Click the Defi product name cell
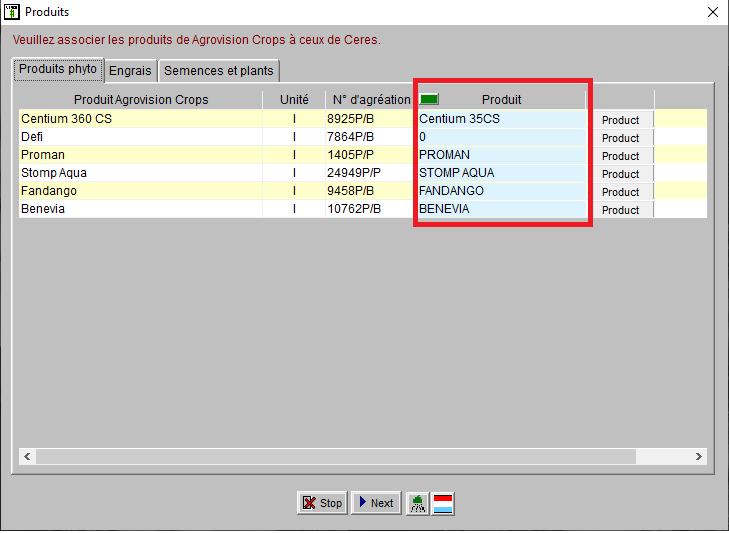The height and width of the screenshot is (533, 729). [140, 137]
